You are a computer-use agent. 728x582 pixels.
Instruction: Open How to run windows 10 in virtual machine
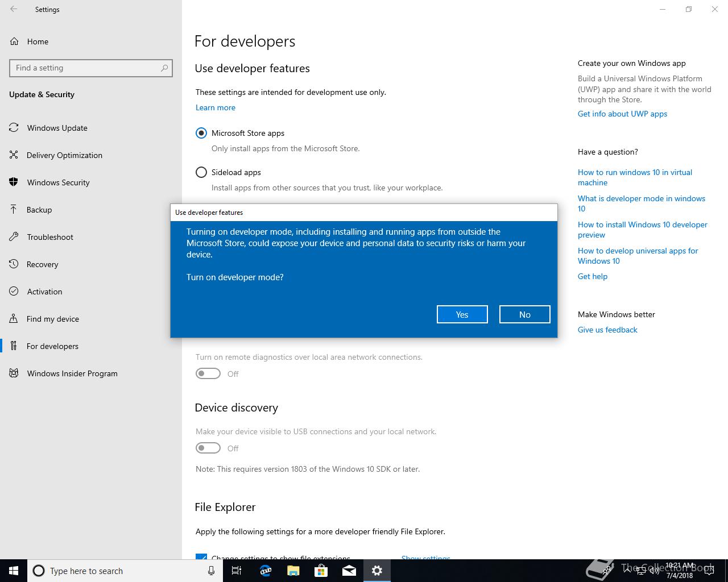635,177
